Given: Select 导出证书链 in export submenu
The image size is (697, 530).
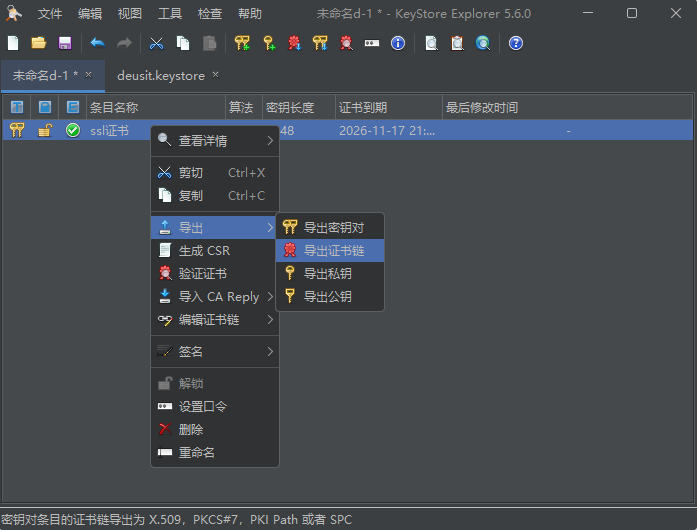Looking at the screenshot, I should pos(333,250).
